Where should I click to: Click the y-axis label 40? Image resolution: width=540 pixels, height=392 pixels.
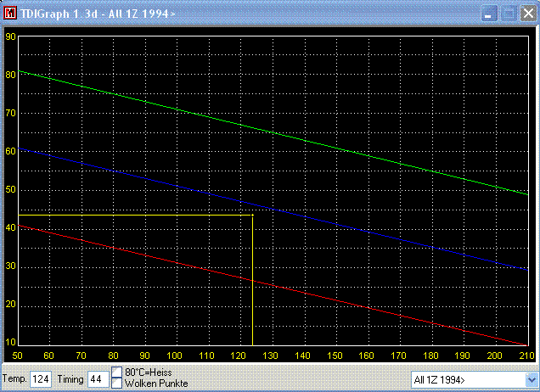pyautogui.click(x=11, y=227)
